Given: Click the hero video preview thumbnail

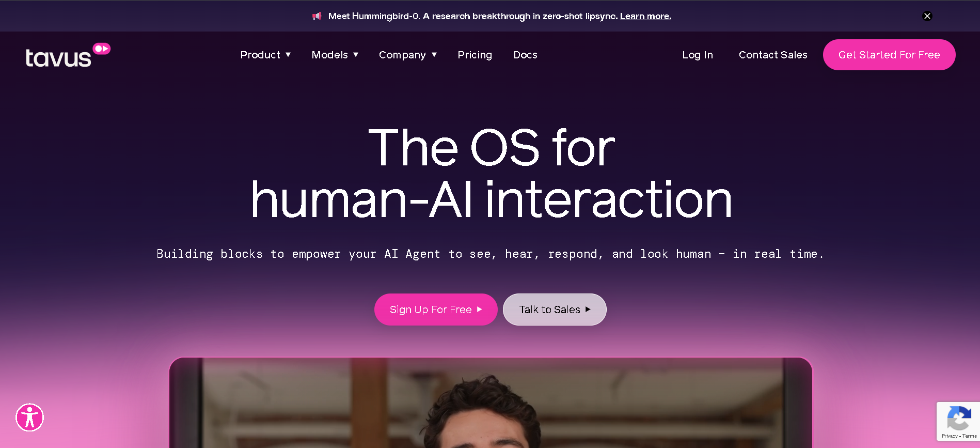Looking at the screenshot, I should [491, 403].
